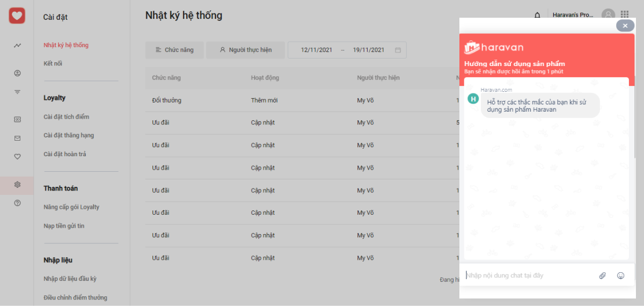Click the Haravan.com sender label in chat
The image size is (644, 306).
(496, 90)
